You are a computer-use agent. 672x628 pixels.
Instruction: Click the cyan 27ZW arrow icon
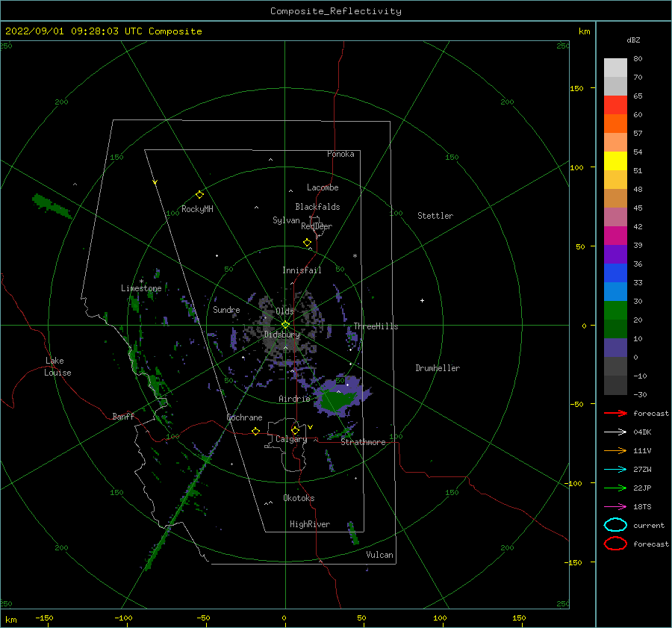click(x=615, y=470)
